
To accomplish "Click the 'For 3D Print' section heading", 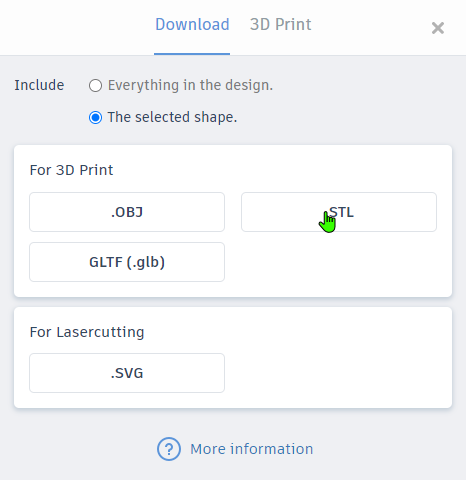I will 71,170.
